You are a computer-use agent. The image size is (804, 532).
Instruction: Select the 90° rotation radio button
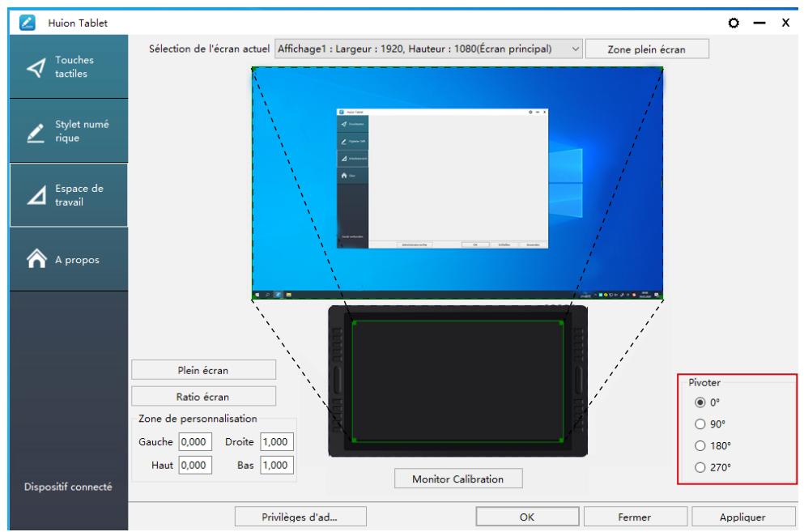pyautogui.click(x=700, y=423)
